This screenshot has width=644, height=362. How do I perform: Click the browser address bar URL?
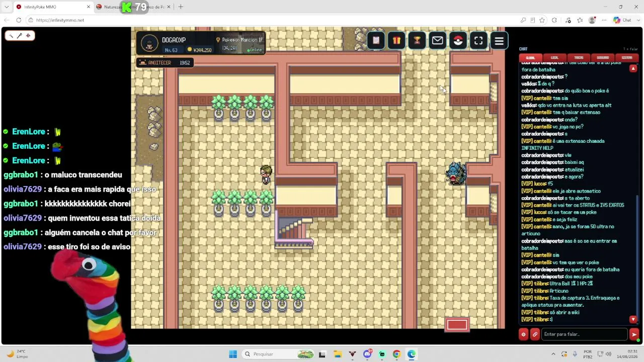60,20
